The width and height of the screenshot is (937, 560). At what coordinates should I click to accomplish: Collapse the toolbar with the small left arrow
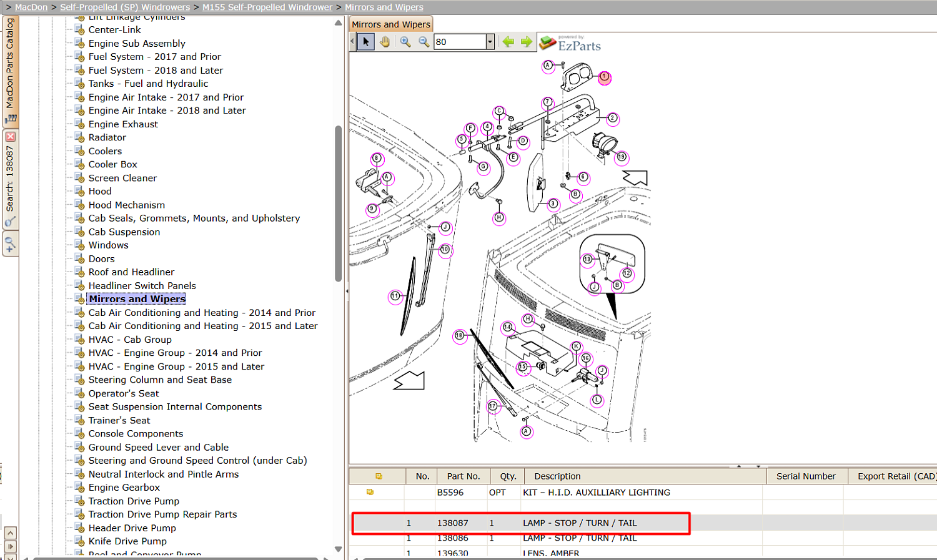[x=352, y=42]
